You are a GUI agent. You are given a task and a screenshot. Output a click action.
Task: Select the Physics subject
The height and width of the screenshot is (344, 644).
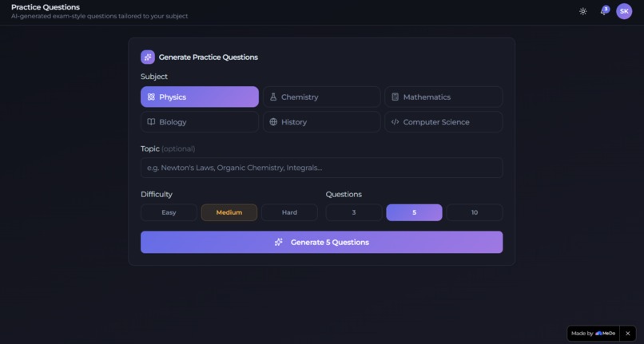(x=200, y=97)
